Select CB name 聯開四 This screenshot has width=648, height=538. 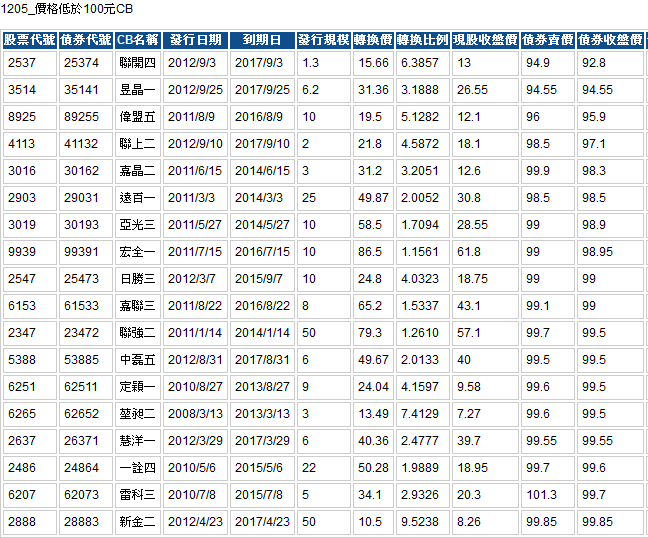point(138,63)
